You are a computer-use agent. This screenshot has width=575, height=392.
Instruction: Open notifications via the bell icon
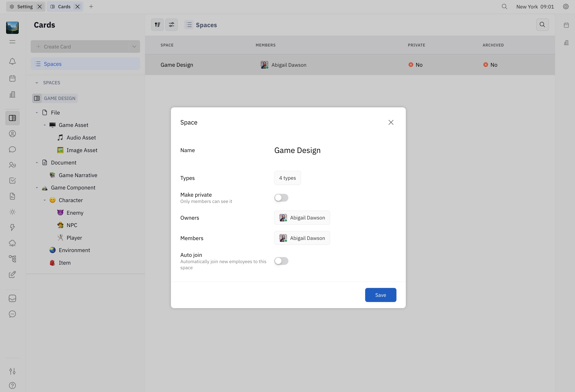tap(12, 61)
